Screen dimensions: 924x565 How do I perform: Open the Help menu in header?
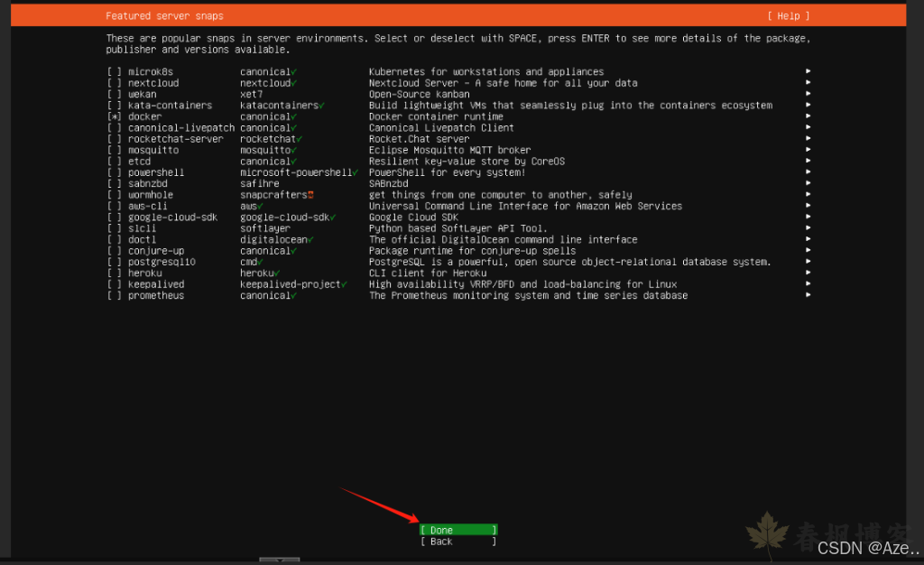(789, 16)
